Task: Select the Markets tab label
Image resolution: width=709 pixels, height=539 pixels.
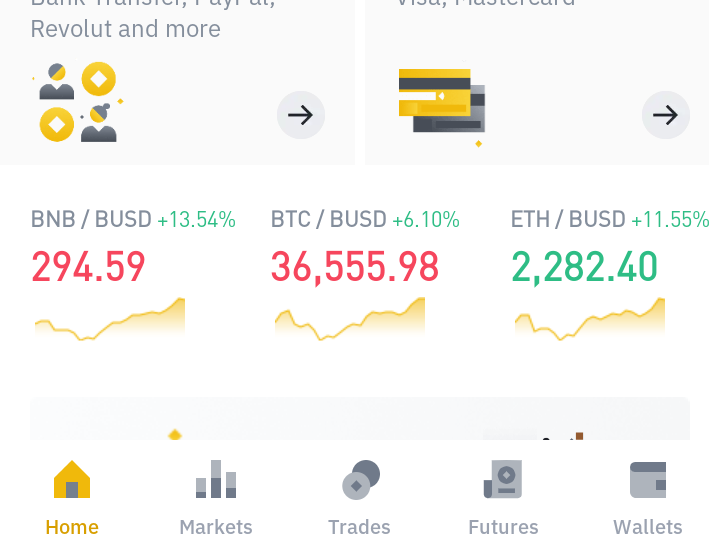Action: 216,527
